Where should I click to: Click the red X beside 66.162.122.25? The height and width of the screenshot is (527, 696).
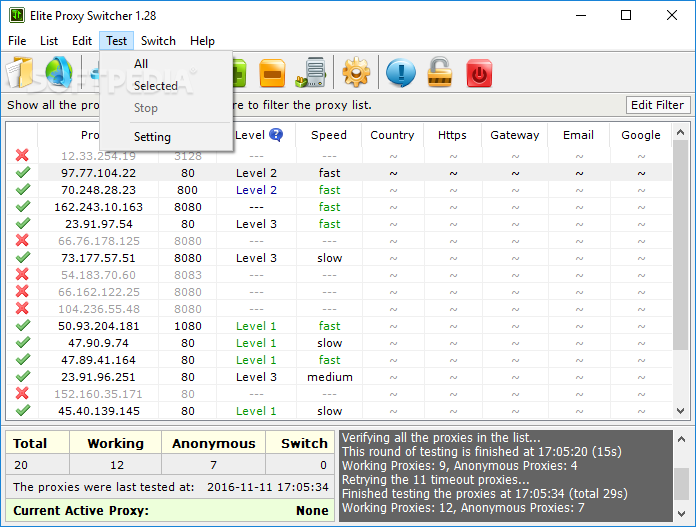(x=22, y=292)
